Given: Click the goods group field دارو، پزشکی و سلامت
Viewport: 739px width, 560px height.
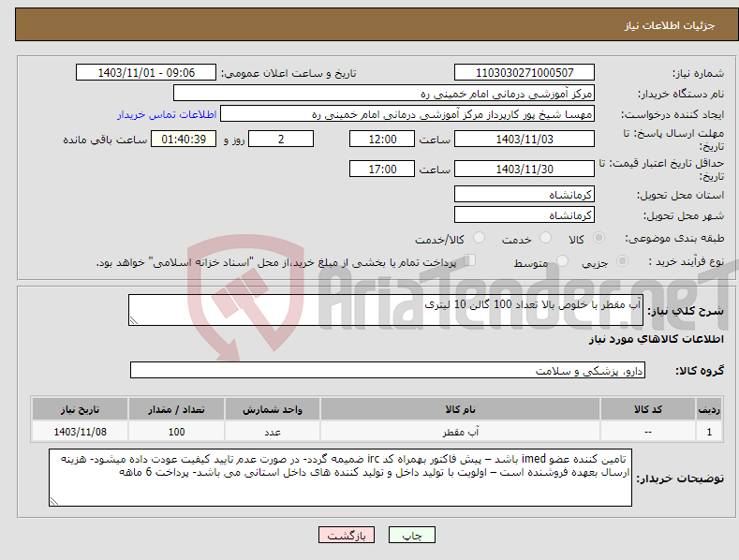Looking at the screenshot, I should tap(388, 371).
